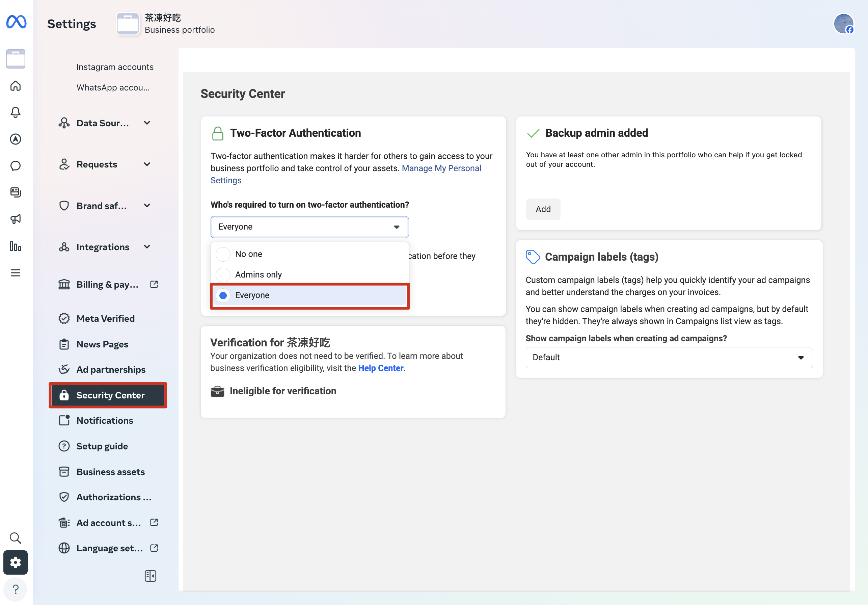Viewport: 868px width, 605px height.
Task: Open Billing & payments external link icon
Action: (x=154, y=284)
